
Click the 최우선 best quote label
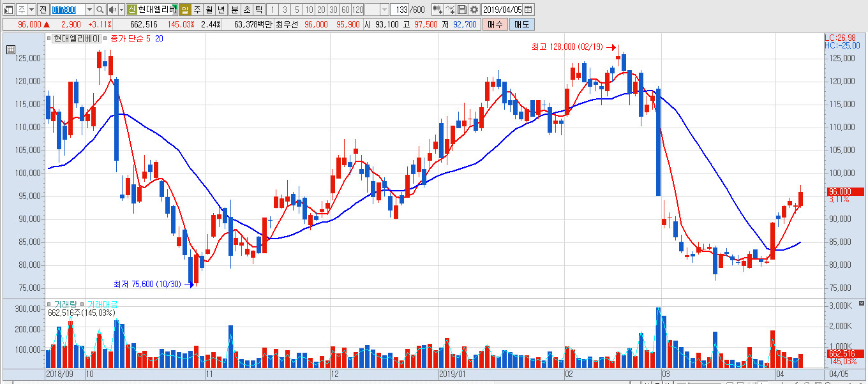[287, 24]
